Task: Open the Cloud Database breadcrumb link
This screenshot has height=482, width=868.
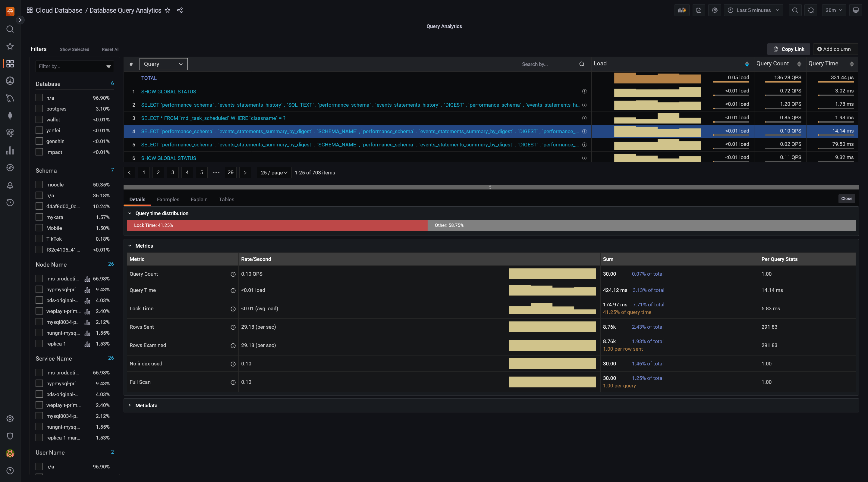Action: (59, 11)
